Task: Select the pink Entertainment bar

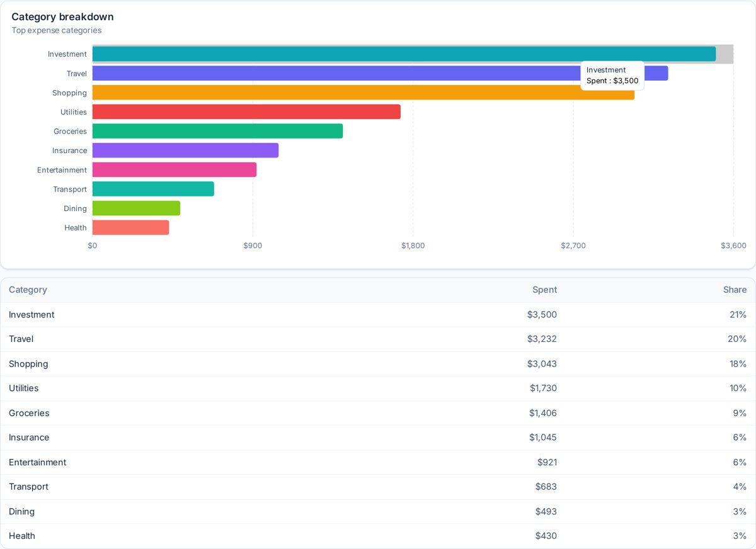Action: (x=175, y=170)
